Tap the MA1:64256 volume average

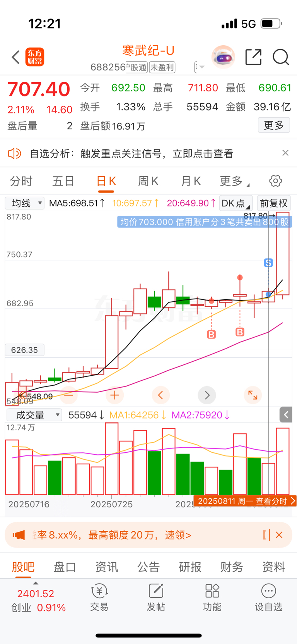[138, 415]
